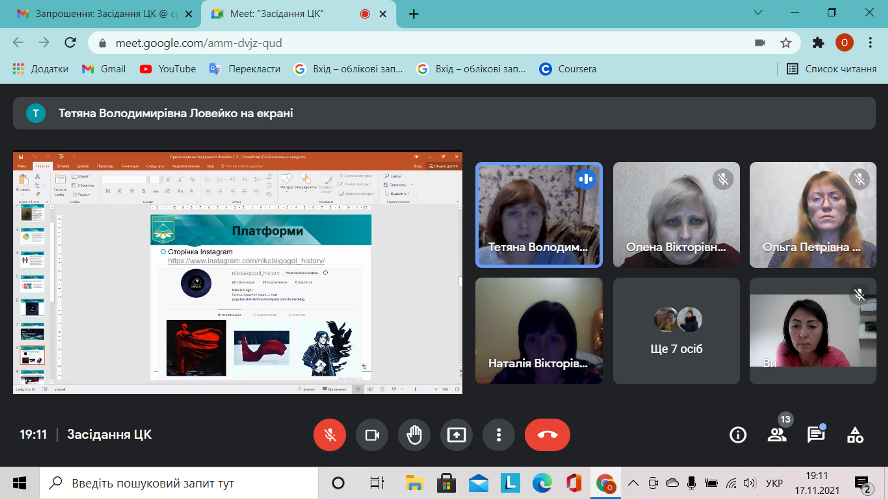The width and height of the screenshot is (888, 499).
Task: Open the Activities icon in Meet
Action: pos(855,435)
